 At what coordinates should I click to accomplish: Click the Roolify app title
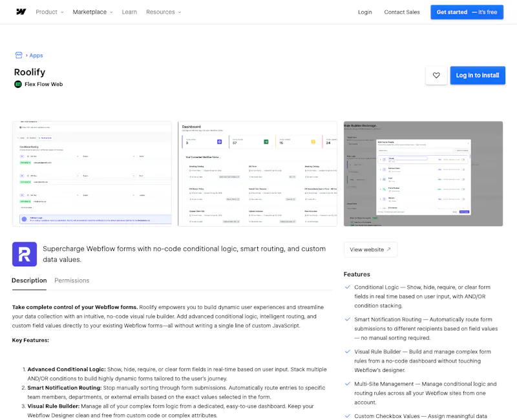point(30,72)
